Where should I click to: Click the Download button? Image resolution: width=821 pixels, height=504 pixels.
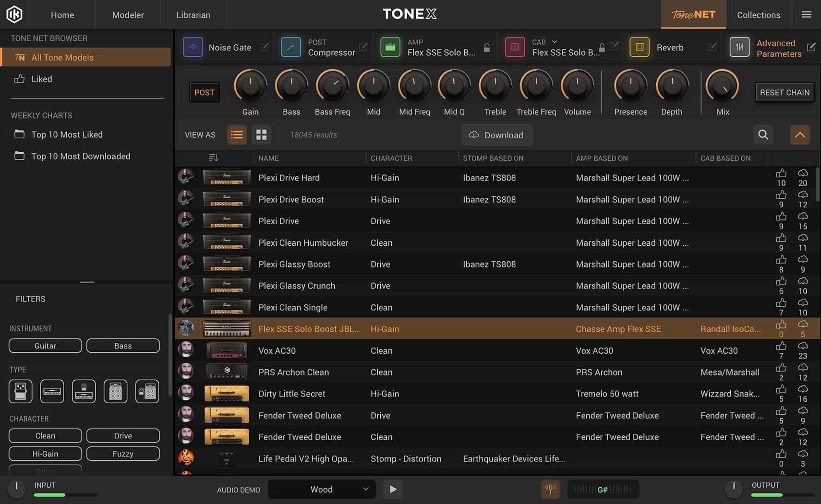(496, 135)
